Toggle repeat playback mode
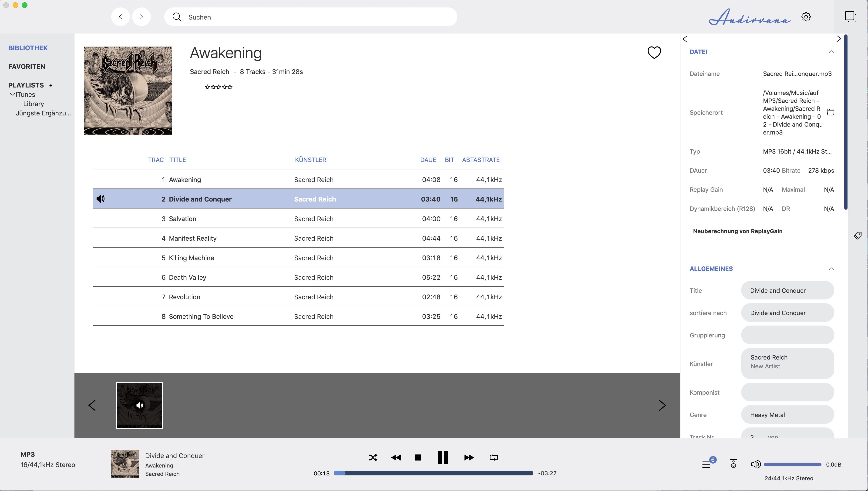The image size is (868, 491). 493,458
